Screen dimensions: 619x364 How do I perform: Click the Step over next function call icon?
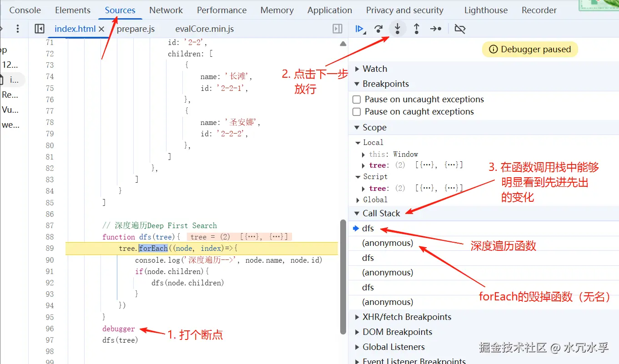[378, 29]
